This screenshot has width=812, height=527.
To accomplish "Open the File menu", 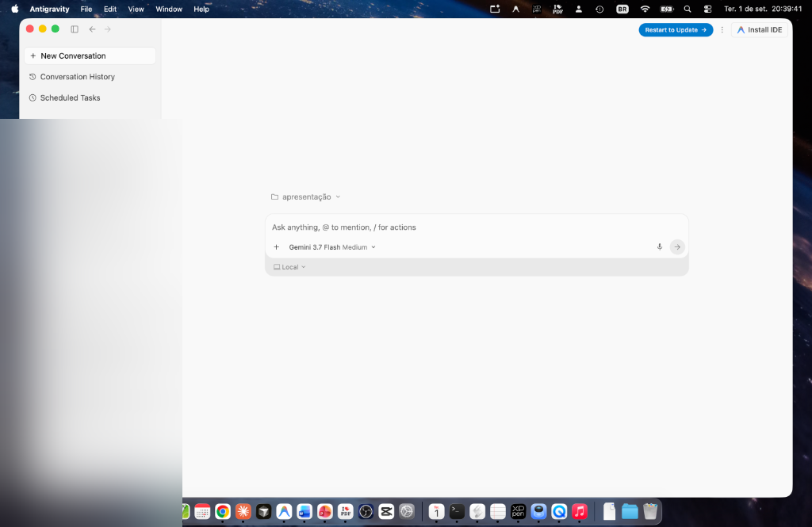I will point(86,9).
